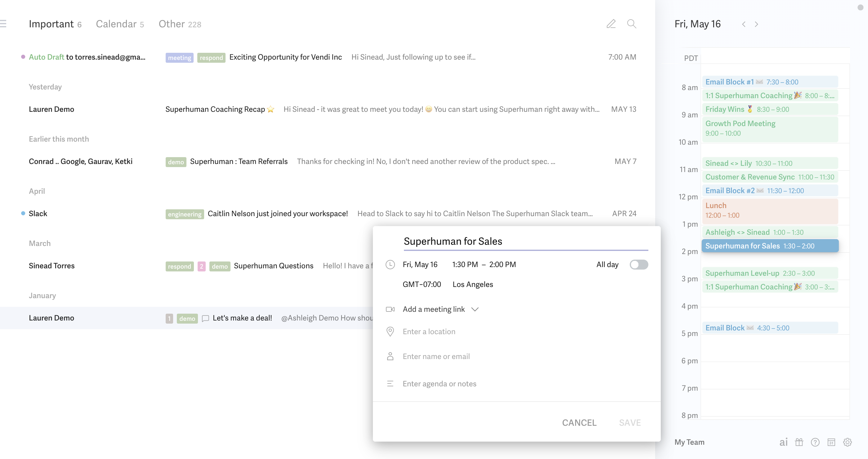868x459 pixels.
Task: Go to previous day arrow
Action: [x=744, y=24]
